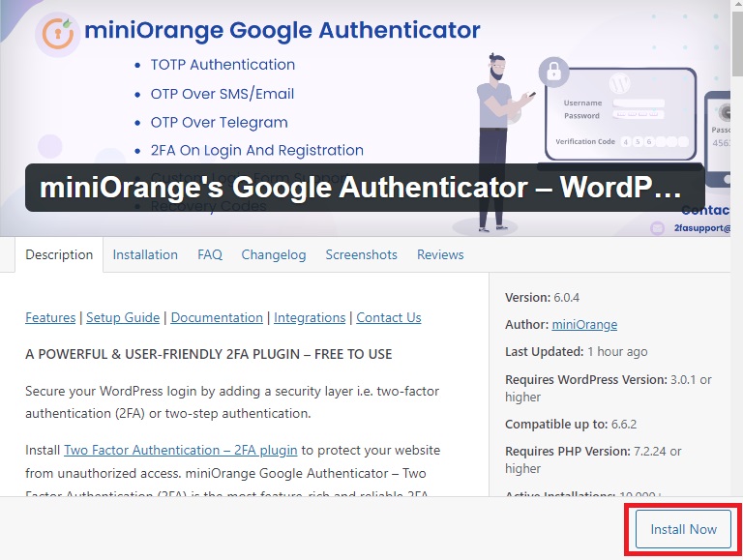Follow the Two Factor Authentication – 2FA plugin link

181,450
